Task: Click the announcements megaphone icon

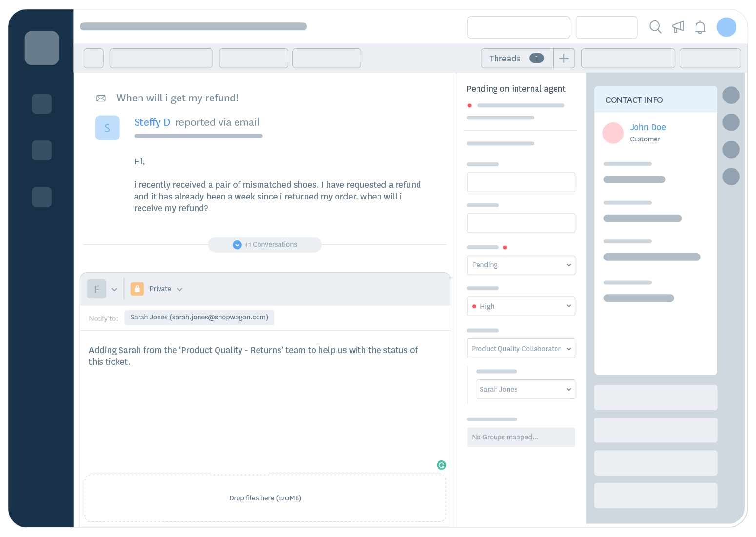Action: [678, 27]
